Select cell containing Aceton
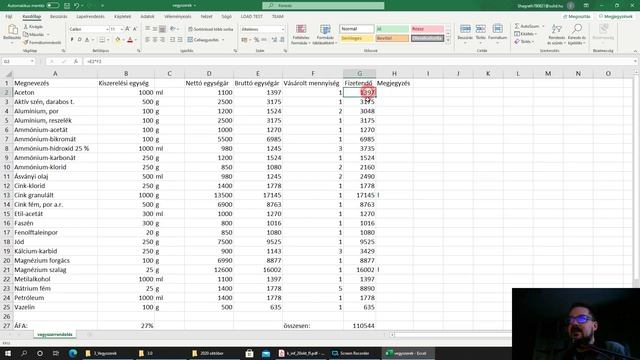The image size is (640, 360). [x=55, y=93]
